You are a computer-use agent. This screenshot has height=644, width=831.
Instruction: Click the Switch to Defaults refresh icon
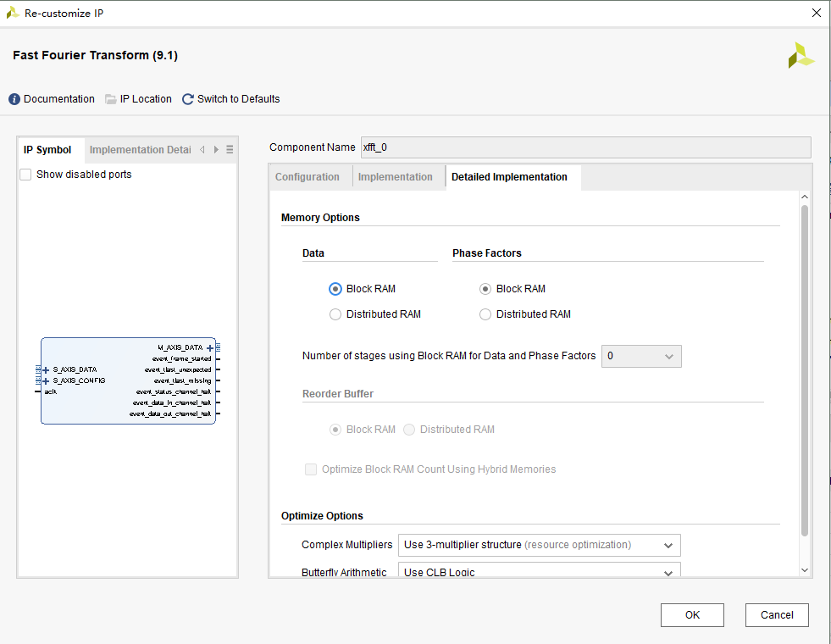coord(188,99)
